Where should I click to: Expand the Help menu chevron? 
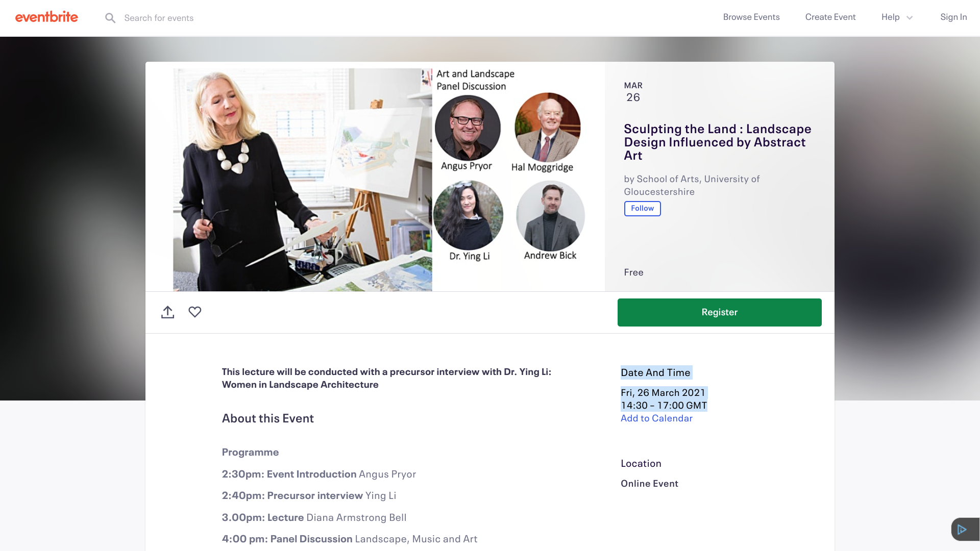[x=910, y=18]
